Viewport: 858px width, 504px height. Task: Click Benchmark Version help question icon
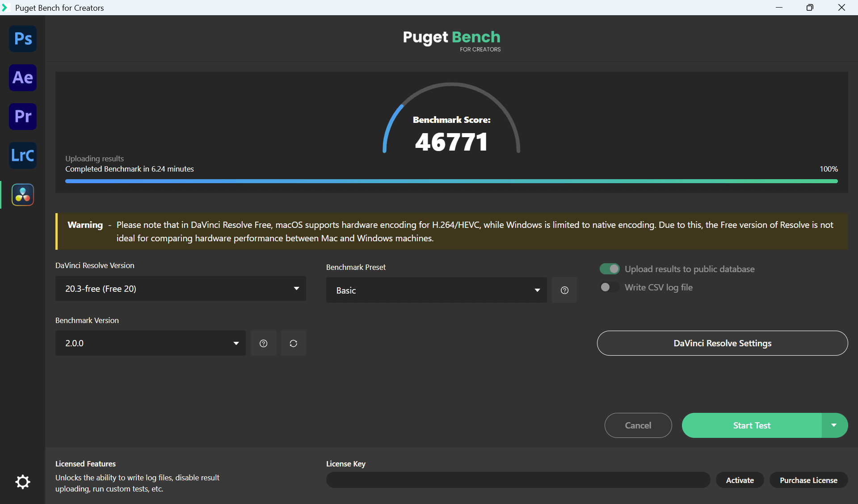(264, 343)
